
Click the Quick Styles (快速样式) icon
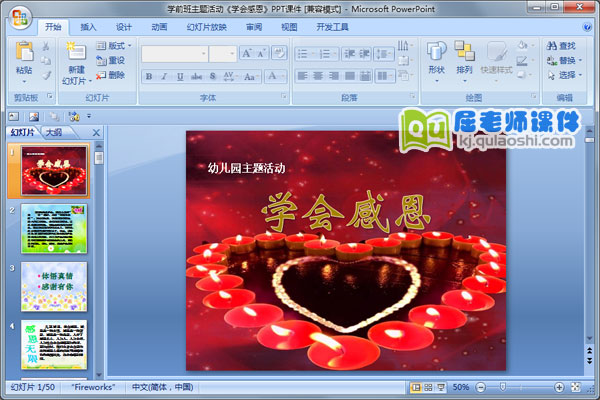tap(496, 51)
